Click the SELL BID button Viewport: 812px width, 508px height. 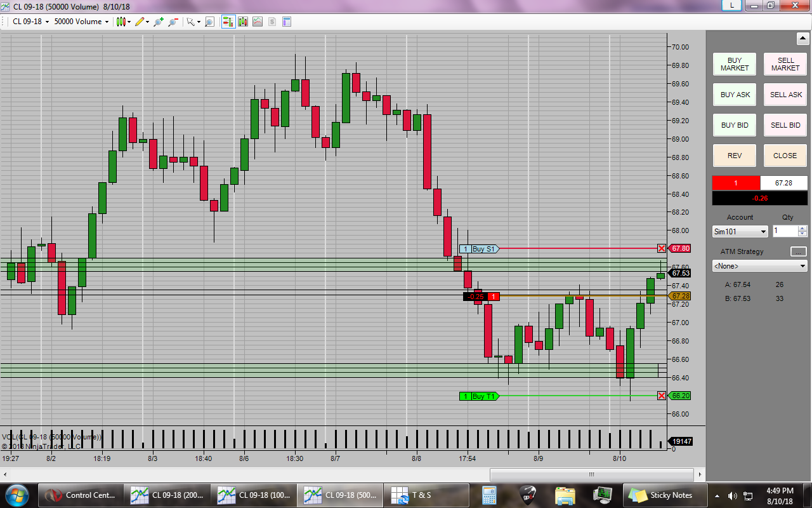click(785, 125)
